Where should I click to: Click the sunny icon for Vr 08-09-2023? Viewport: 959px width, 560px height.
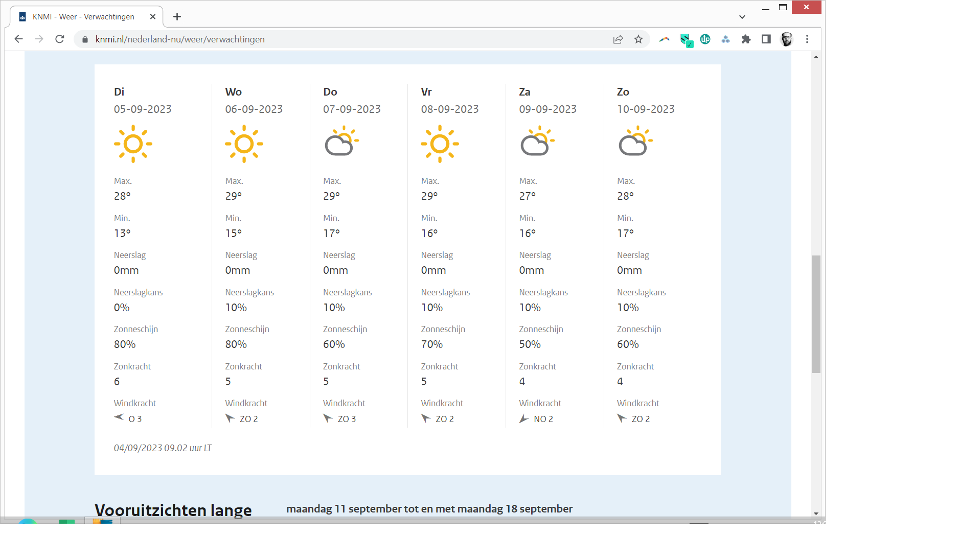coord(440,144)
